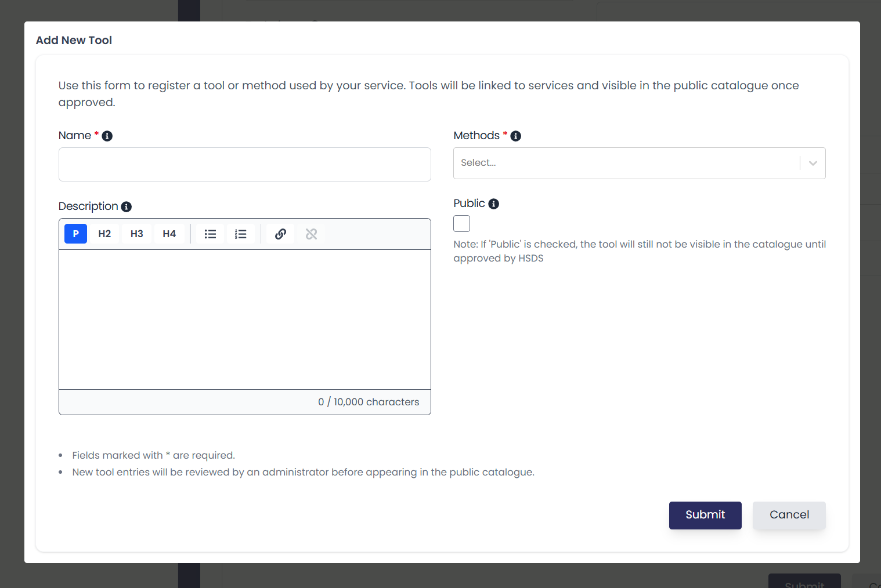Focus the Name text field
The height and width of the screenshot is (588, 881).
(x=245, y=164)
